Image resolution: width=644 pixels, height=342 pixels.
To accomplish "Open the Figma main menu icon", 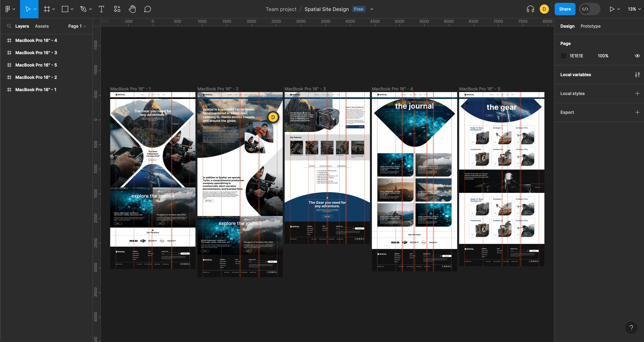I will (x=8, y=9).
